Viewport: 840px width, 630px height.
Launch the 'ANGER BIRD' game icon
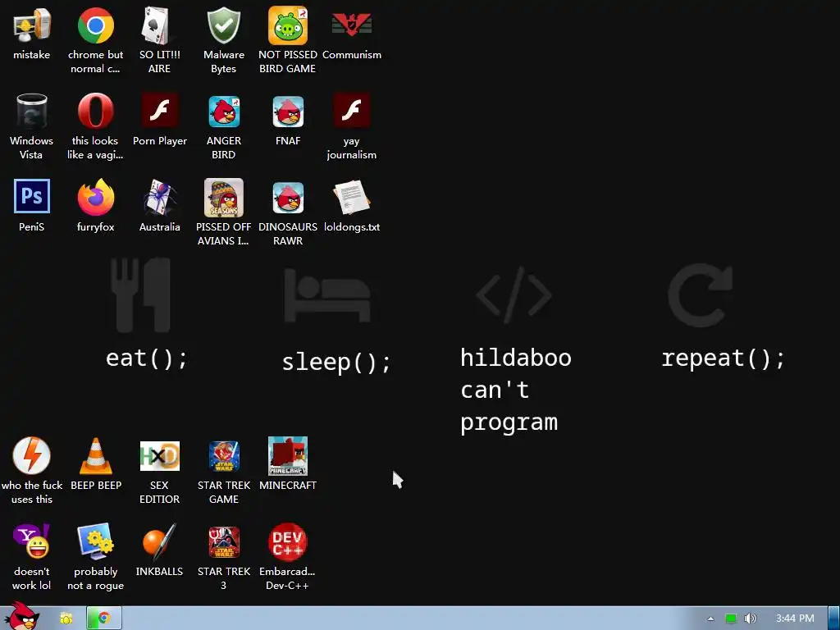click(x=223, y=112)
